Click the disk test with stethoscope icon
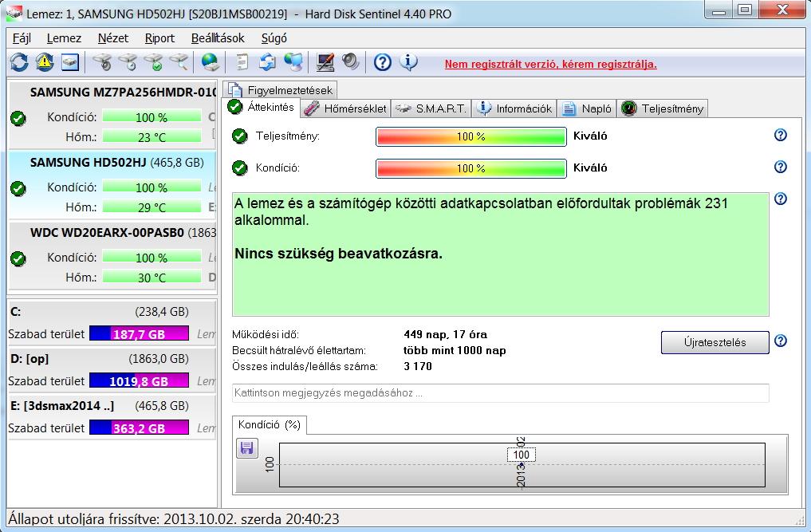Viewport: 811px width, 532px height. [102, 62]
